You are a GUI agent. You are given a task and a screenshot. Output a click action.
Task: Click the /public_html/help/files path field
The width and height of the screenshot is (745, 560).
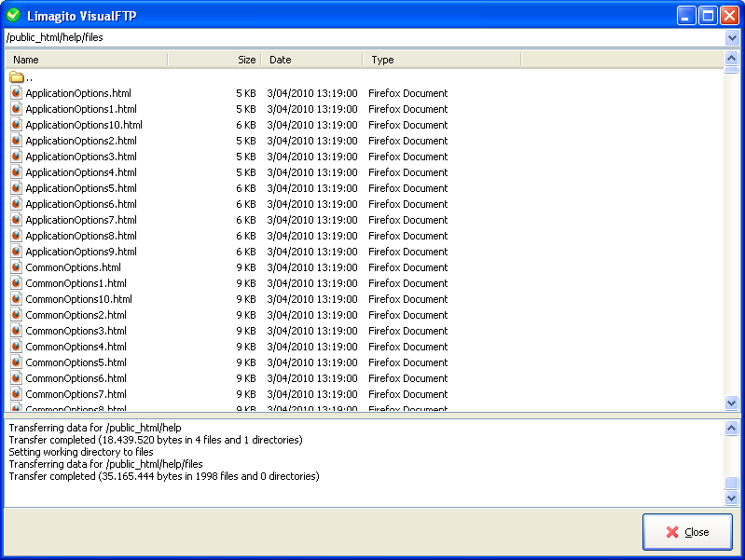(364, 38)
